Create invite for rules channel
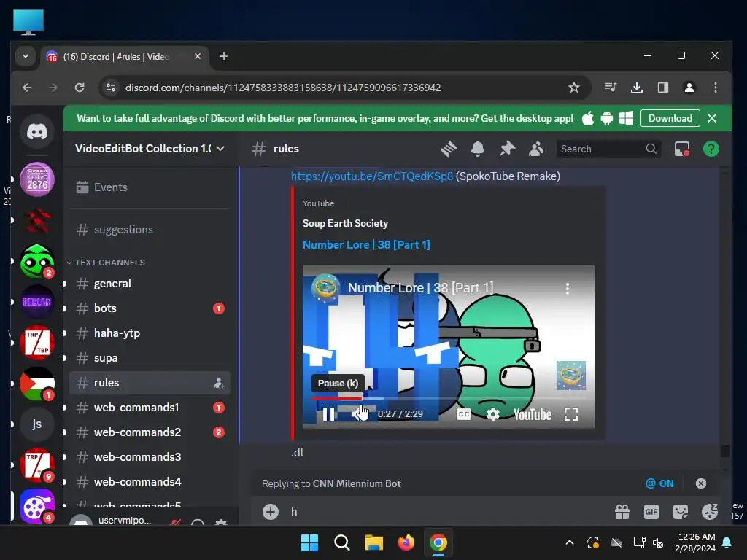The height and width of the screenshot is (560, 747). [x=219, y=383]
